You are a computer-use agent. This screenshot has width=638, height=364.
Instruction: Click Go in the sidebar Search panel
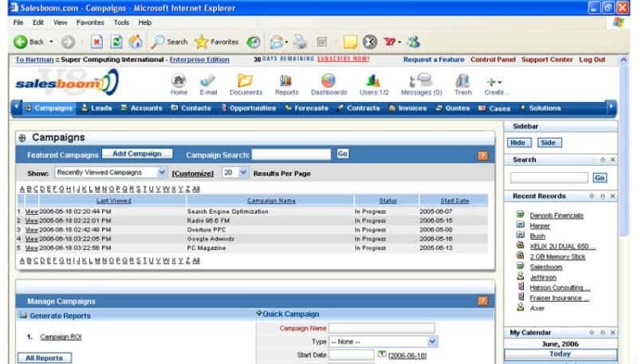(x=600, y=178)
